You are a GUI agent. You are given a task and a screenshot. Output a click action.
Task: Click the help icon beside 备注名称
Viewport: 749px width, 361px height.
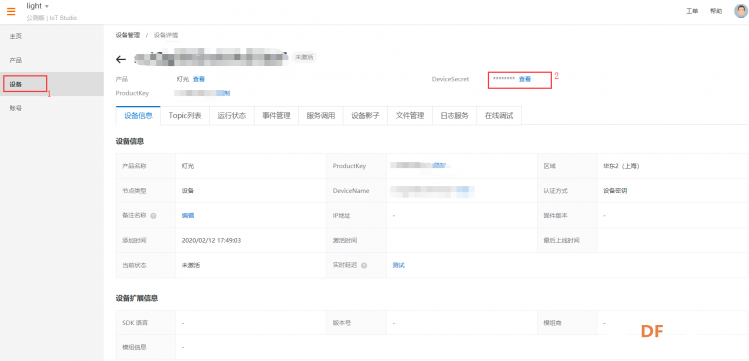pyautogui.click(x=153, y=216)
